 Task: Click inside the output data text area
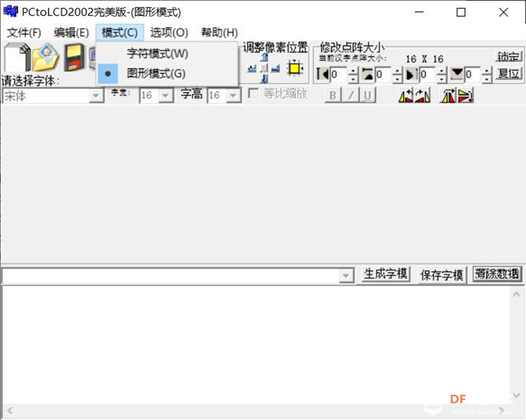coord(256,345)
